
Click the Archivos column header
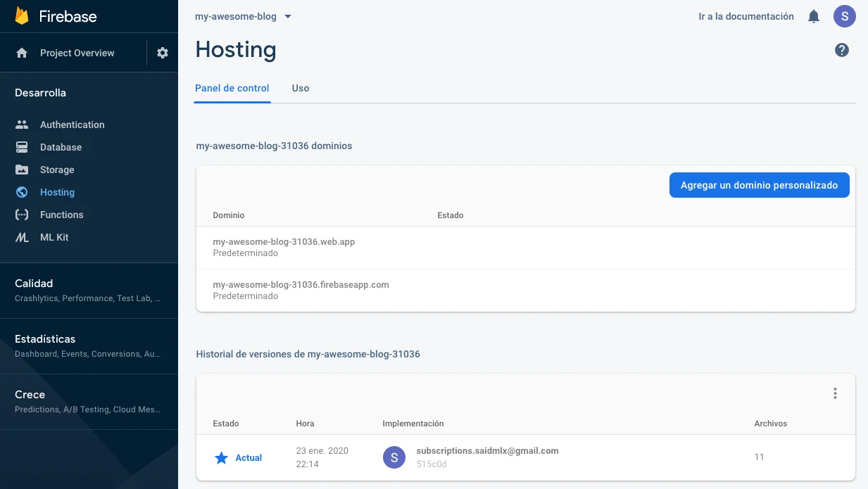click(x=771, y=424)
